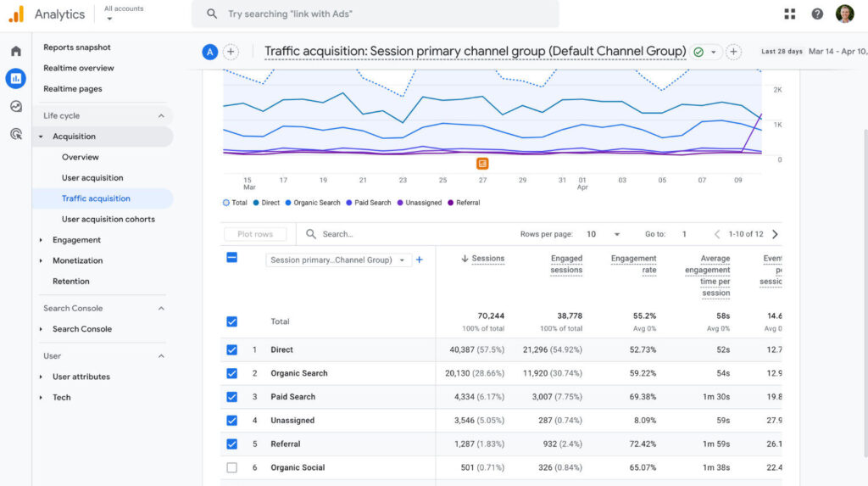Screen dimensions: 868x486
Task: Open the Advertising icon in left rail
Action: [x=16, y=133]
